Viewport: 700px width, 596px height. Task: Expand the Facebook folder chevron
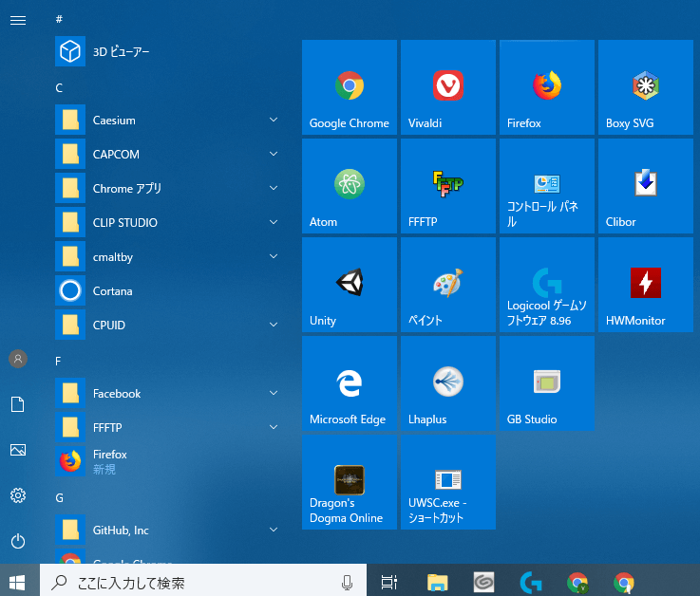pyautogui.click(x=274, y=393)
